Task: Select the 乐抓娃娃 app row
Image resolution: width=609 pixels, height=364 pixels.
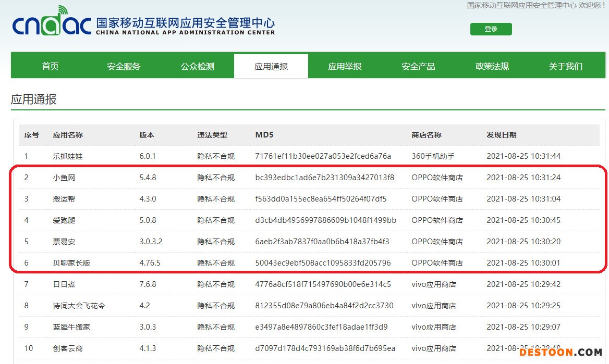Action: pyautogui.click(x=68, y=156)
